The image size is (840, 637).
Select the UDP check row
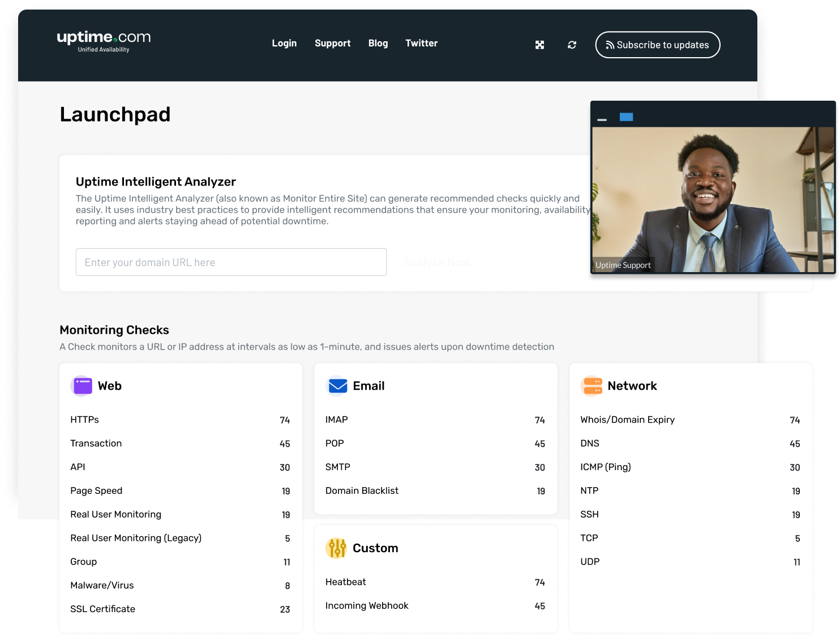tap(691, 562)
